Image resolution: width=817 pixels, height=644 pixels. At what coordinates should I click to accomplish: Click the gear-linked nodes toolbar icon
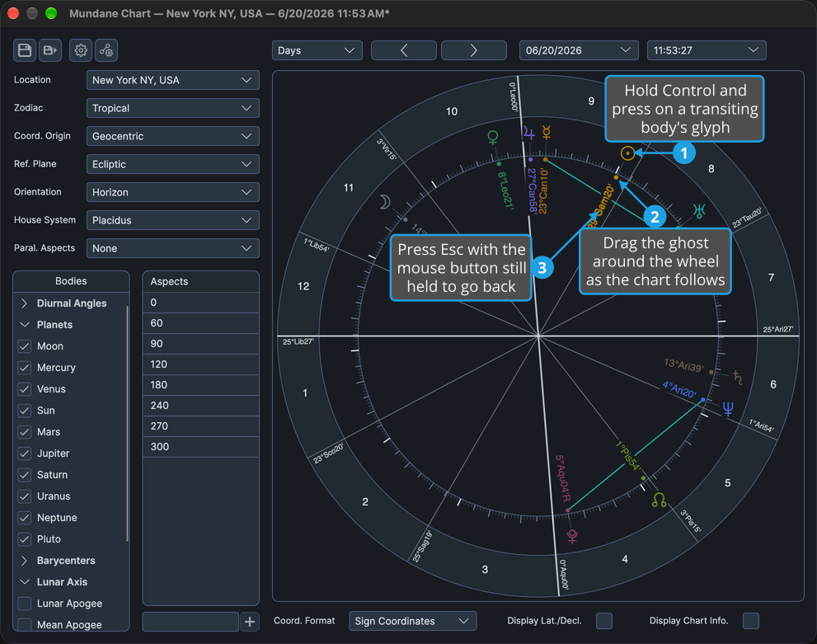coord(106,50)
